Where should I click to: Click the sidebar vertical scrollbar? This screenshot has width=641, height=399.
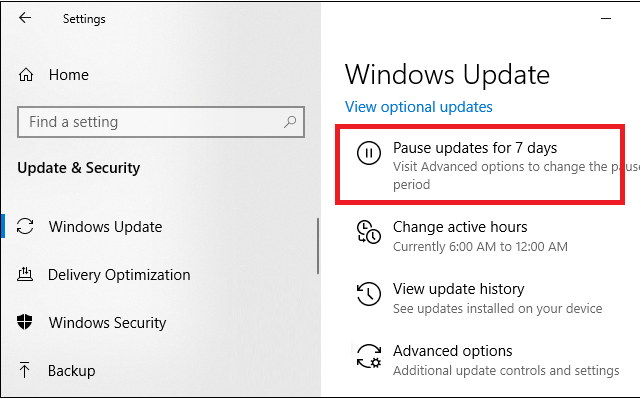click(318, 246)
